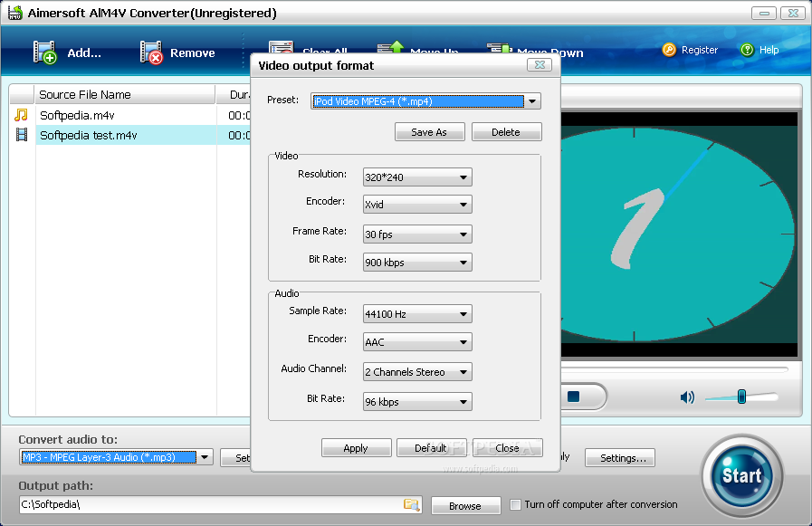Click the video preview clock image
The width and height of the screenshot is (812, 526).
tap(679, 234)
